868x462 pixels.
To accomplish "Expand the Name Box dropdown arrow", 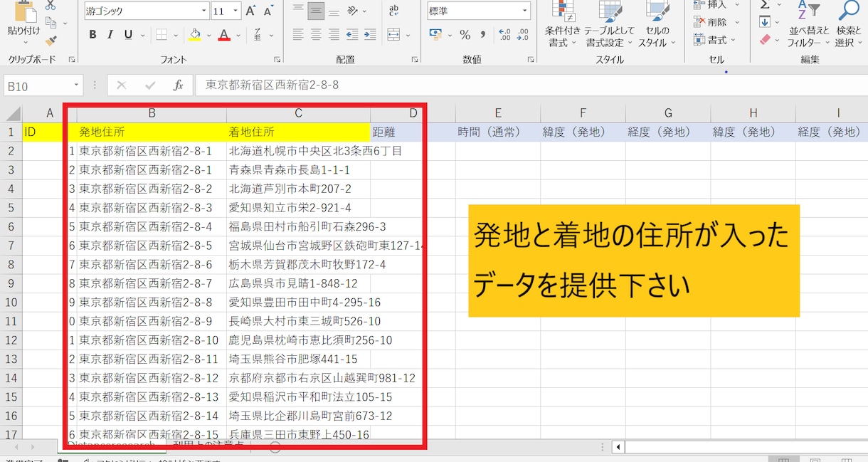I will point(75,85).
